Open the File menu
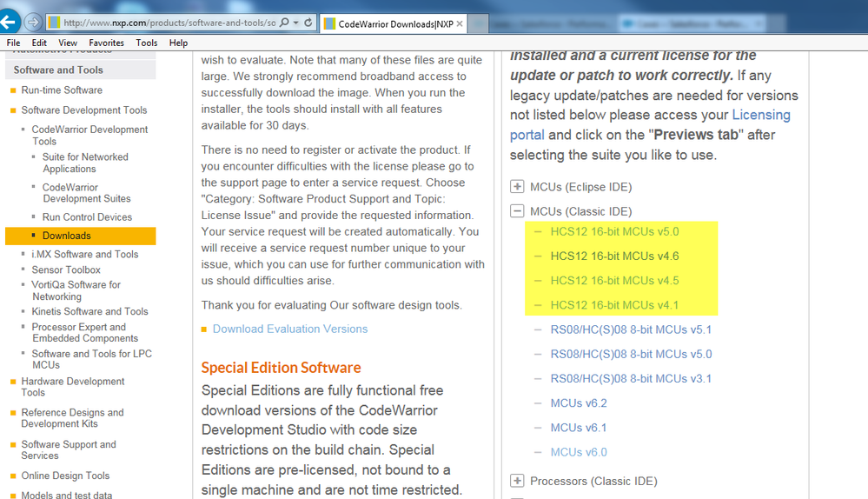This screenshot has height=499, width=868. (13, 43)
